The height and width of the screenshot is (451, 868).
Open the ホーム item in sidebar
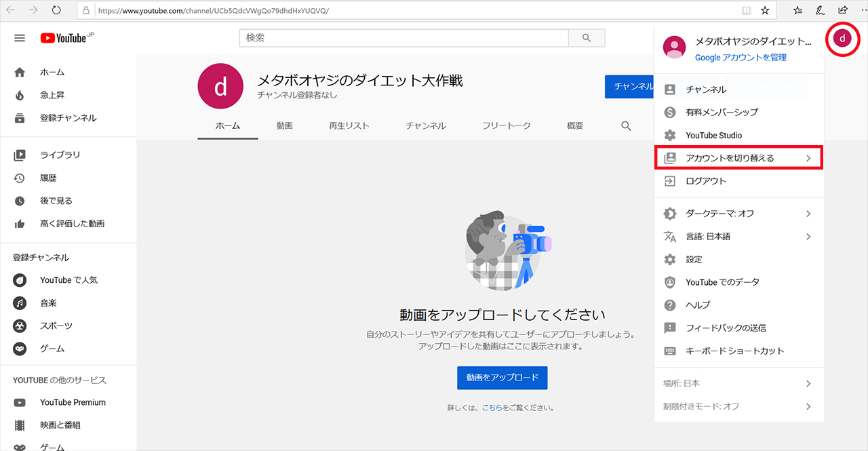[68, 72]
